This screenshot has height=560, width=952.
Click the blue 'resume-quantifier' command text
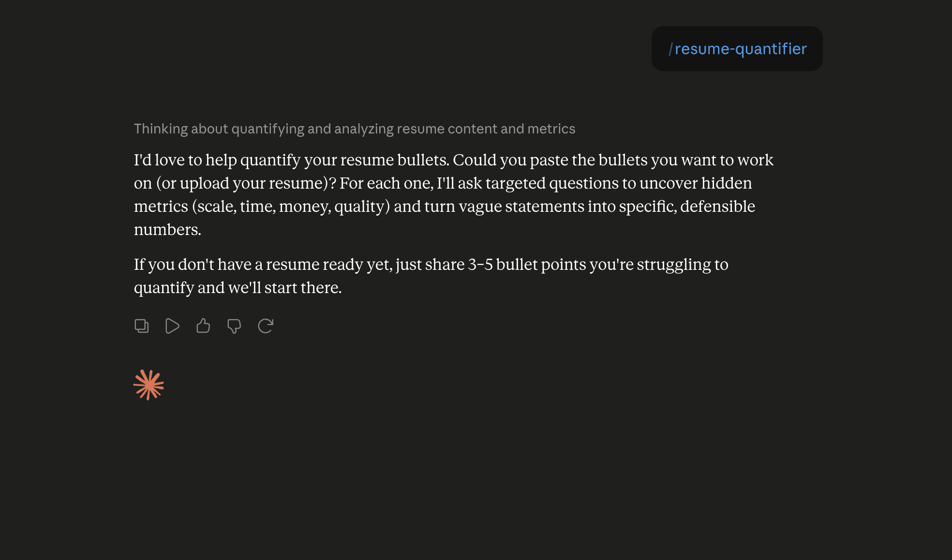[741, 49]
